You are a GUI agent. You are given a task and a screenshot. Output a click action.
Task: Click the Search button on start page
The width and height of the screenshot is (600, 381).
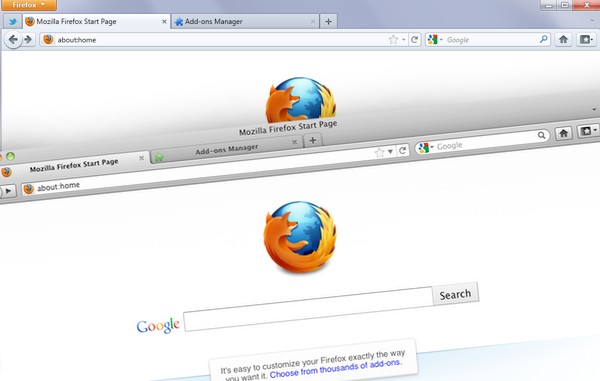455,294
